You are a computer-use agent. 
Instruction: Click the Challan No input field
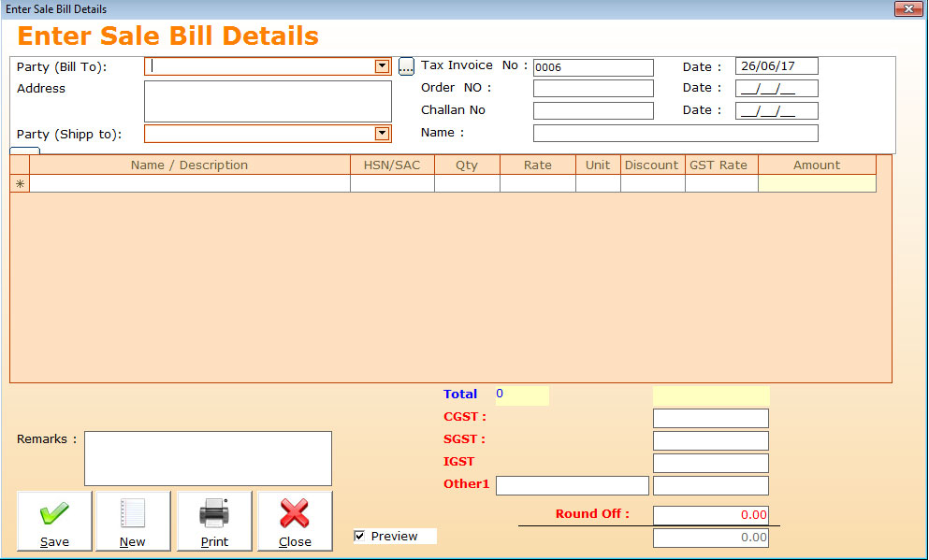click(x=593, y=110)
